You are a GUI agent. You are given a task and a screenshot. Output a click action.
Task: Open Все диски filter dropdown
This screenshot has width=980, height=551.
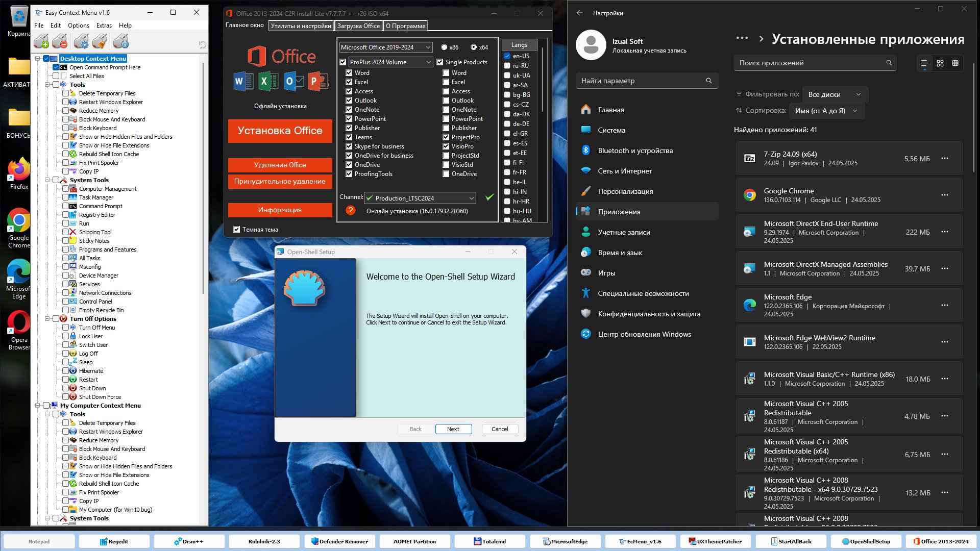(x=835, y=94)
